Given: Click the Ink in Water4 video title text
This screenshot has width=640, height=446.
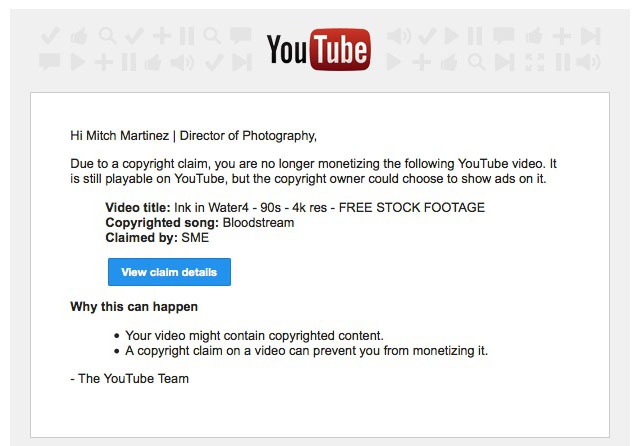Looking at the screenshot, I should click(x=329, y=207).
